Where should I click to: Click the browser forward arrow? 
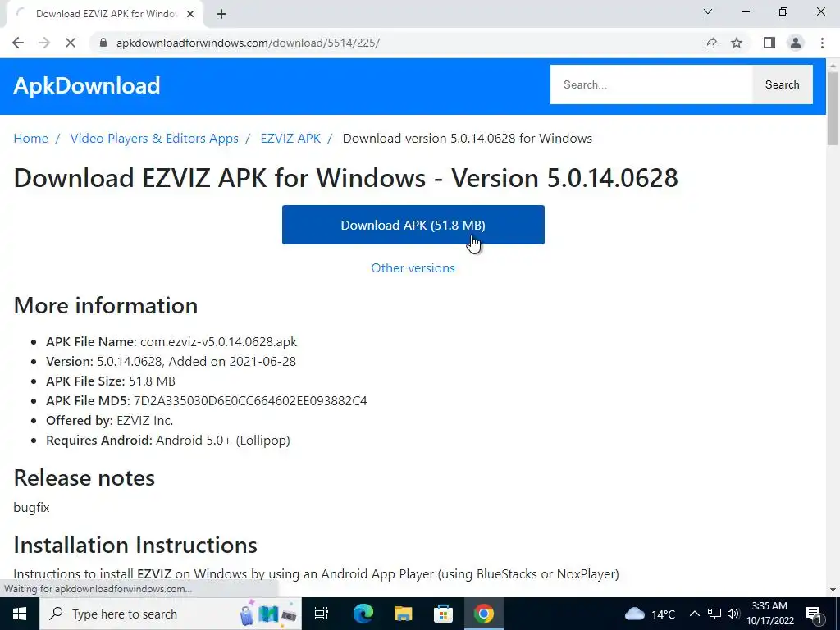[x=44, y=43]
